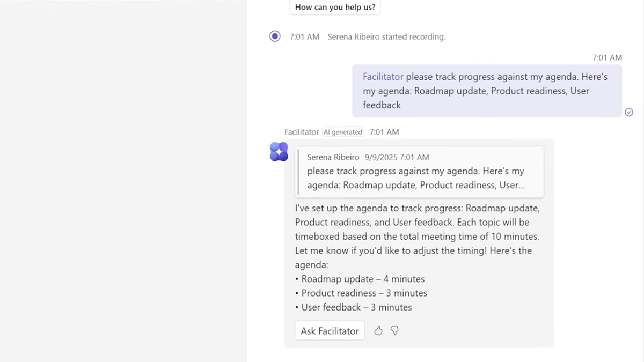
Task: Click Serena Ribeiro's name in the quoted message
Action: coord(333,157)
